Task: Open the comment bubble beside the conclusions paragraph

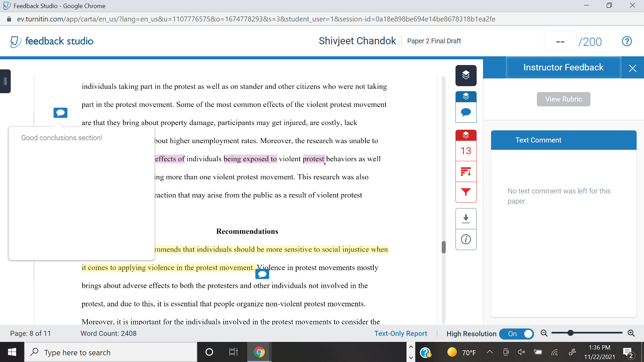Action: 60,113
